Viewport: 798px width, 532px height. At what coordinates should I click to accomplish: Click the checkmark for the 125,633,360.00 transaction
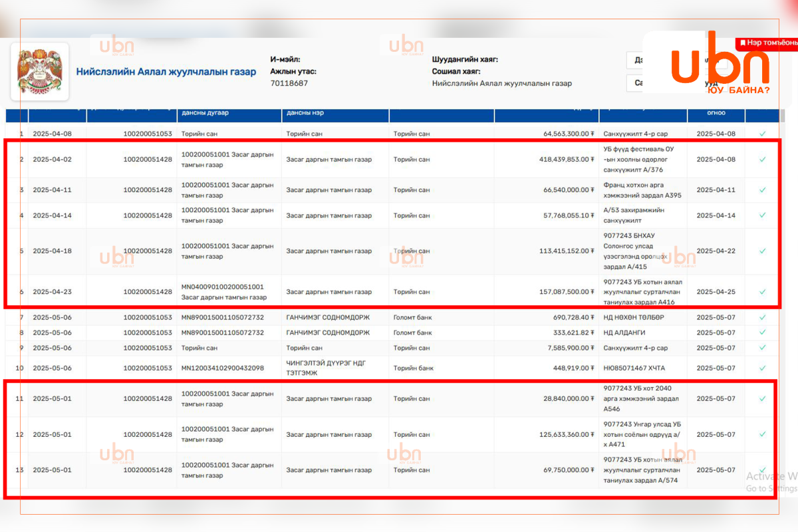point(762,435)
